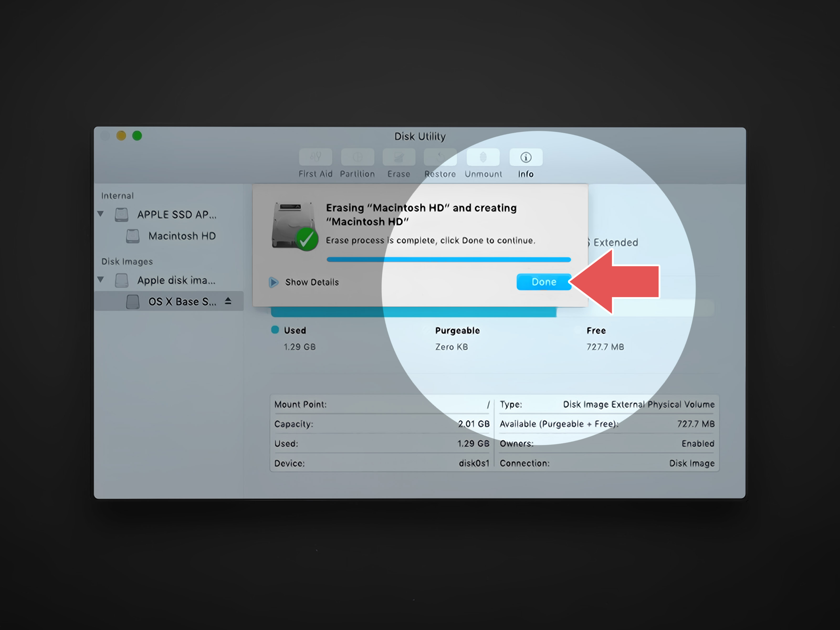The image size is (840, 630).
Task: Click the Available (Purgeable + Free) label
Action: [x=559, y=424]
